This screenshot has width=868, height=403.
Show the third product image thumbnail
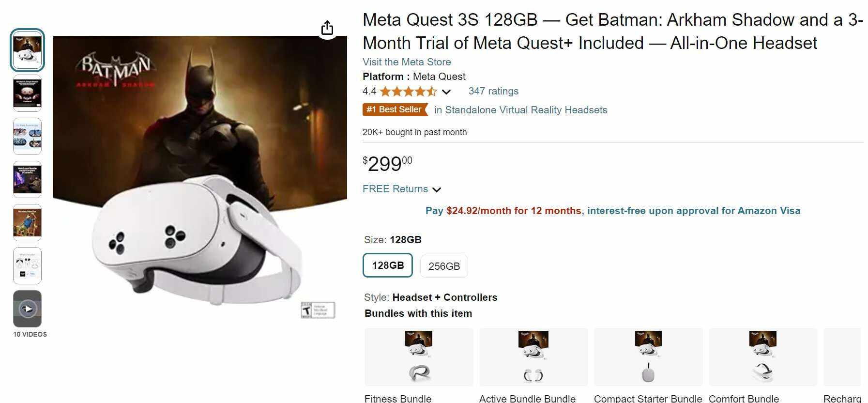pyautogui.click(x=28, y=136)
